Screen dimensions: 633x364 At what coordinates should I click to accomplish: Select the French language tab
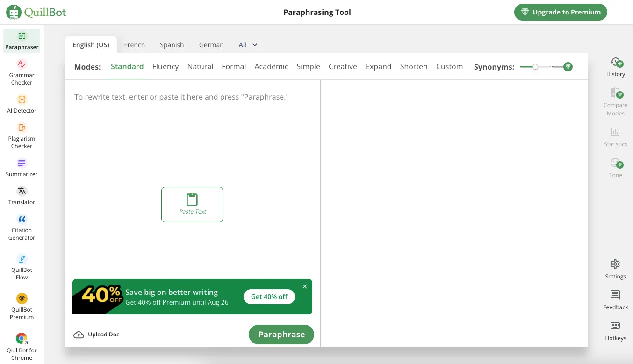(135, 45)
